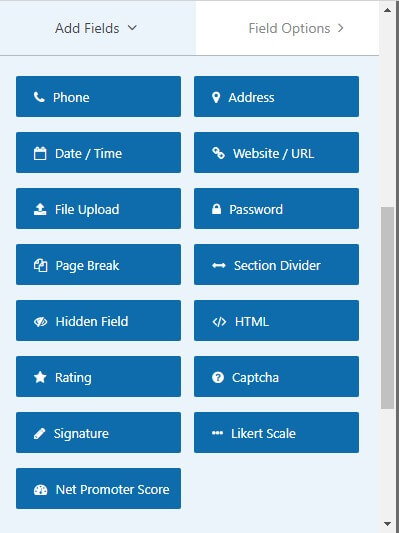Collapse the Add Fields chevron
Image resolution: width=399 pixels, height=533 pixels.
(x=132, y=28)
